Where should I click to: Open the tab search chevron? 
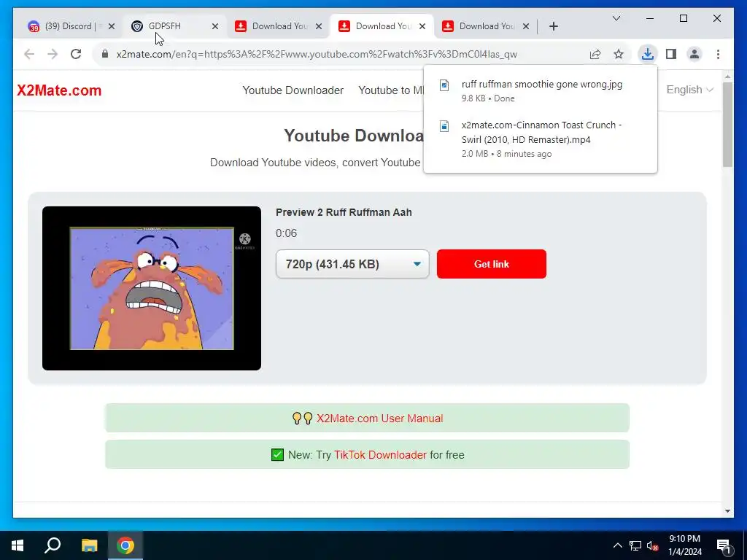[x=616, y=18]
